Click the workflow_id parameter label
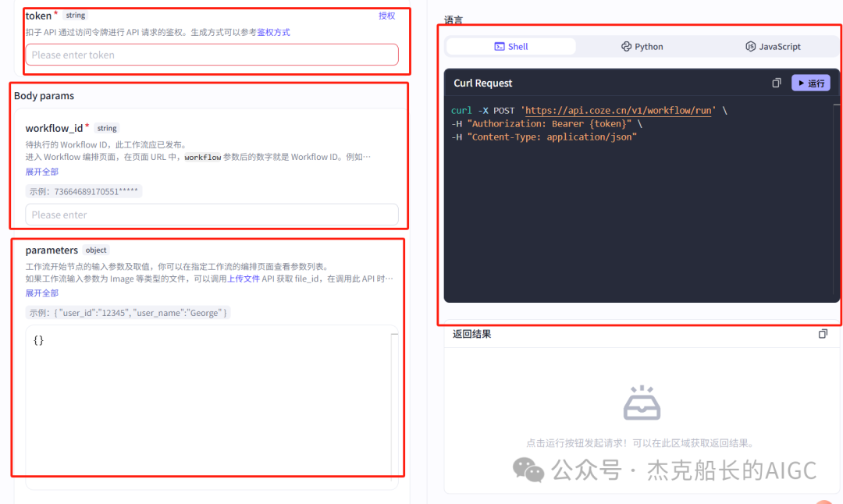Image resolution: width=843 pixels, height=504 pixels. click(x=55, y=128)
